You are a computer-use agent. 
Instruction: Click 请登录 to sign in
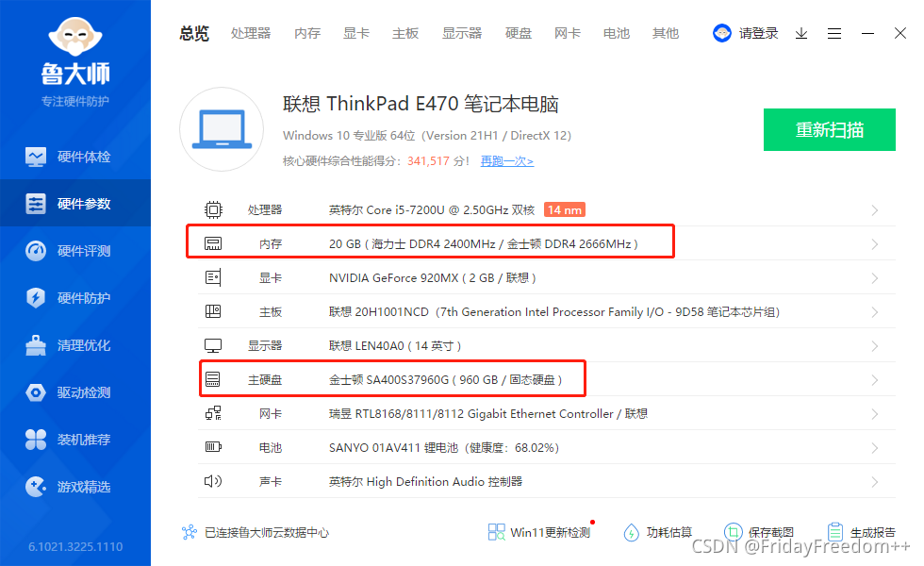759,33
